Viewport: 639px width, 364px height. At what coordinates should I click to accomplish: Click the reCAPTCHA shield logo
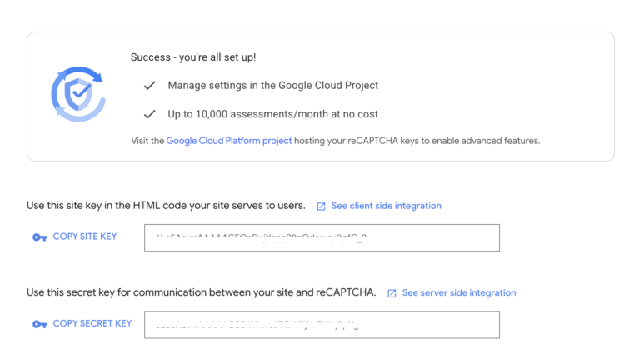(78, 95)
